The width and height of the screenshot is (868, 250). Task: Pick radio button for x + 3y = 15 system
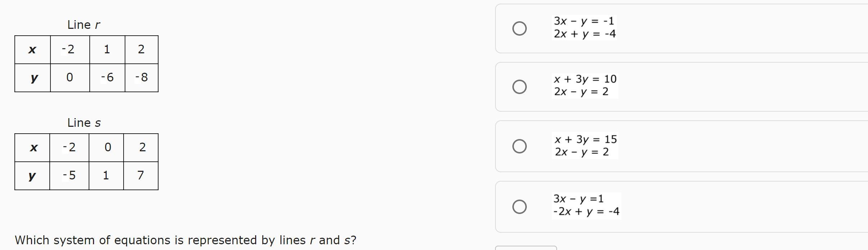pos(519,146)
